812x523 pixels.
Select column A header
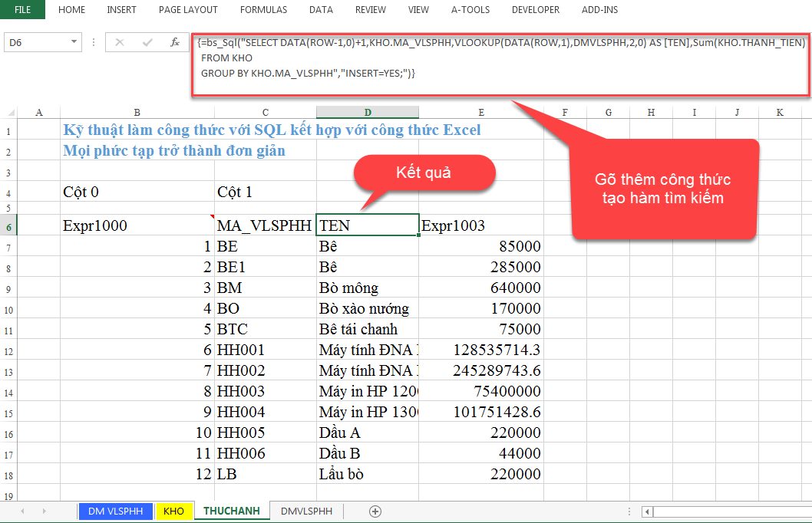[x=39, y=112]
